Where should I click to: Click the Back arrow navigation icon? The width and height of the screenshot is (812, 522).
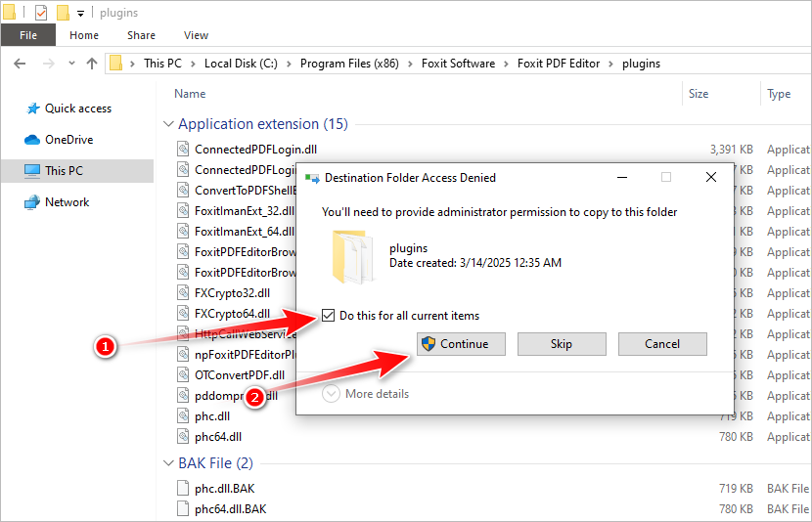click(20, 64)
